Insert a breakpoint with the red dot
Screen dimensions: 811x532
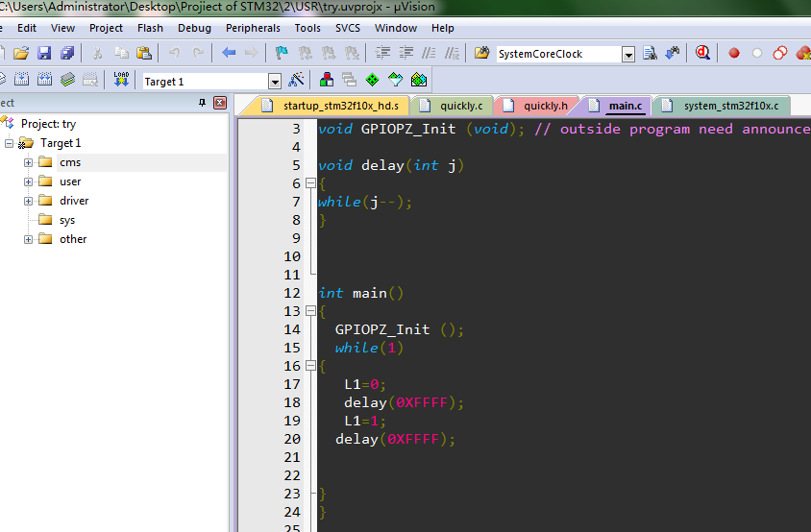pyautogui.click(x=734, y=53)
